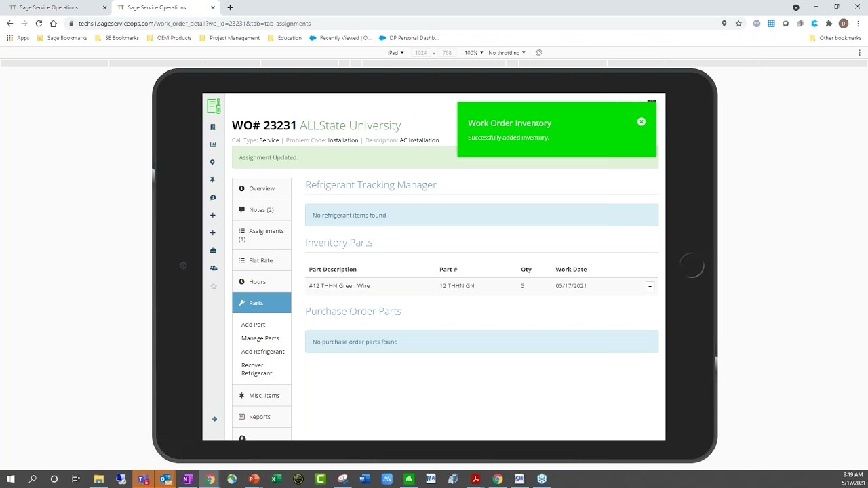868x488 pixels.
Task: Click the rotate device icon in toolbar
Action: 539,53
